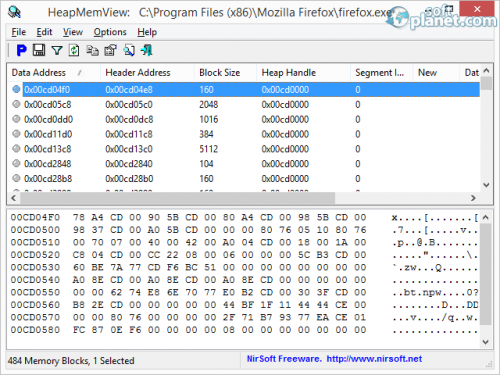Click hex view scroll up arrow

click(486, 218)
